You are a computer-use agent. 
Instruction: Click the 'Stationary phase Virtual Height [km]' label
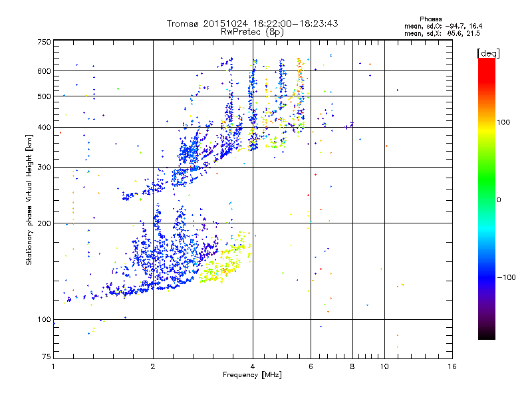click(x=29, y=199)
